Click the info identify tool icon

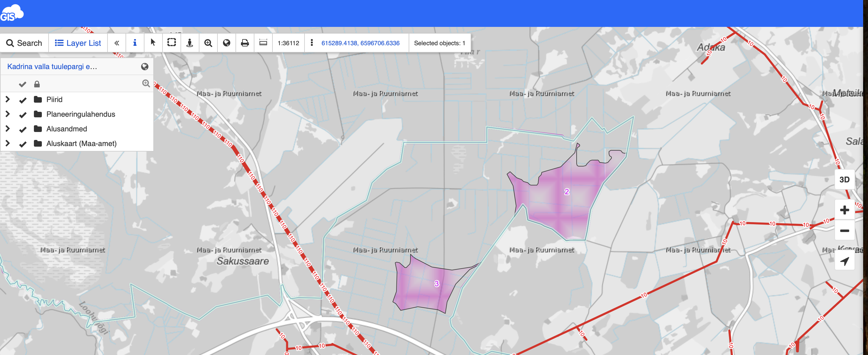[x=135, y=43]
